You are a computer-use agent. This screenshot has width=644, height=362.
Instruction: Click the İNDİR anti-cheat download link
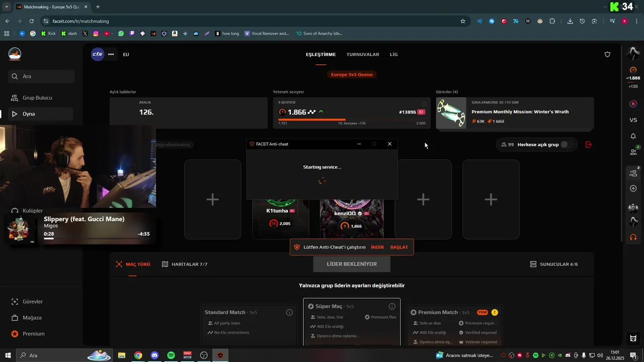point(377,247)
